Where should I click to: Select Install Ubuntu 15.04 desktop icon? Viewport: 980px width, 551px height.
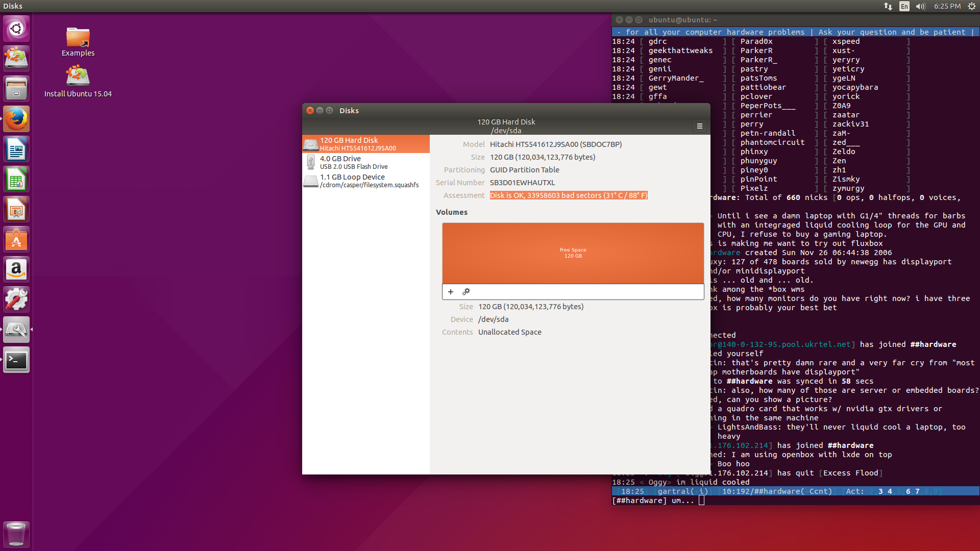click(x=78, y=81)
